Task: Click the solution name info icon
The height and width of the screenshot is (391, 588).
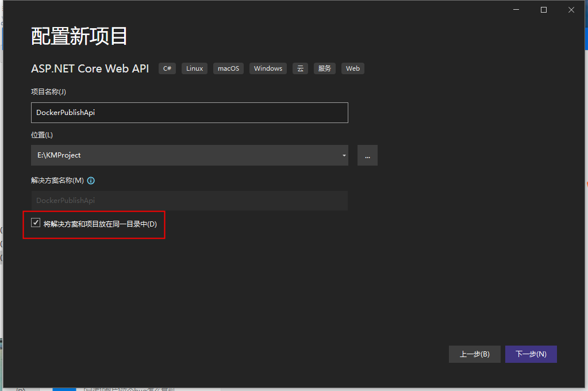Action: coord(91,181)
